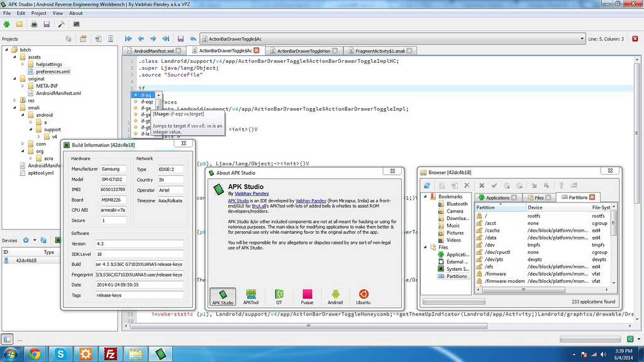This screenshot has height=362, width=644.
Task: Switch to Applications tab in Browser
Action: (x=497, y=197)
